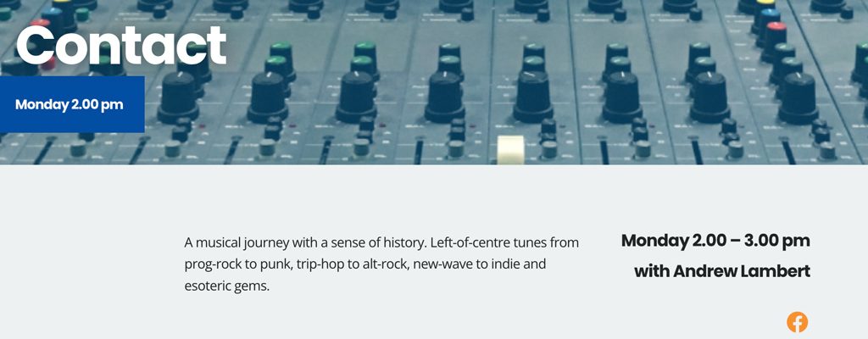
Task: Open the show's Facebook page icon
Action: (797, 322)
